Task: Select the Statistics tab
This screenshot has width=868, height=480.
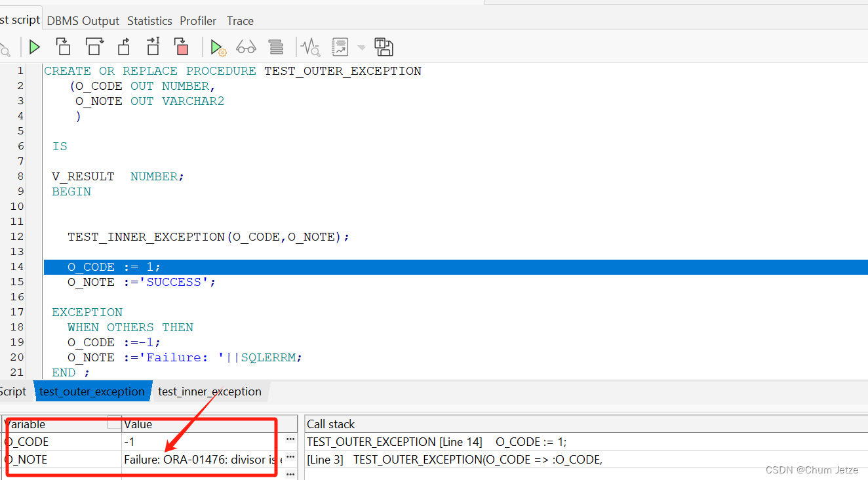Action: pos(149,20)
